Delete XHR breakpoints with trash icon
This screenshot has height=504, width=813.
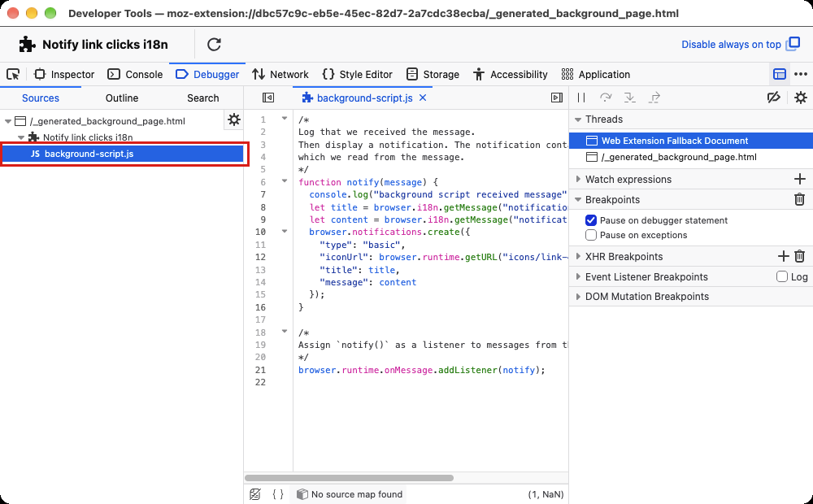point(799,256)
